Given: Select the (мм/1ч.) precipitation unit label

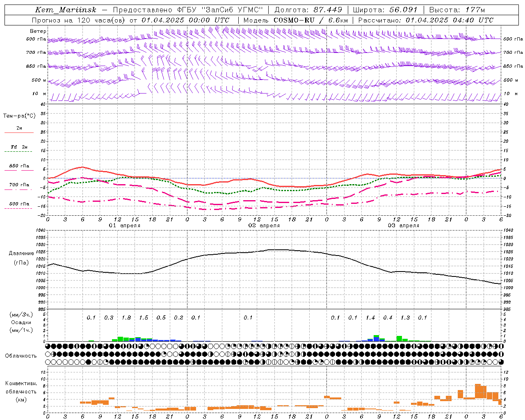Looking at the screenshot, I should (21, 330).
